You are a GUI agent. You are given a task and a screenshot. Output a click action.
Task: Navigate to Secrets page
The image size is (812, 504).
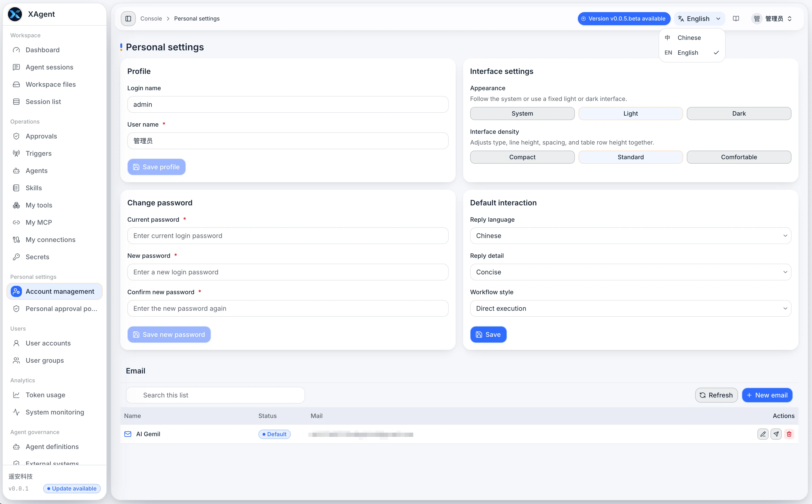click(54, 257)
